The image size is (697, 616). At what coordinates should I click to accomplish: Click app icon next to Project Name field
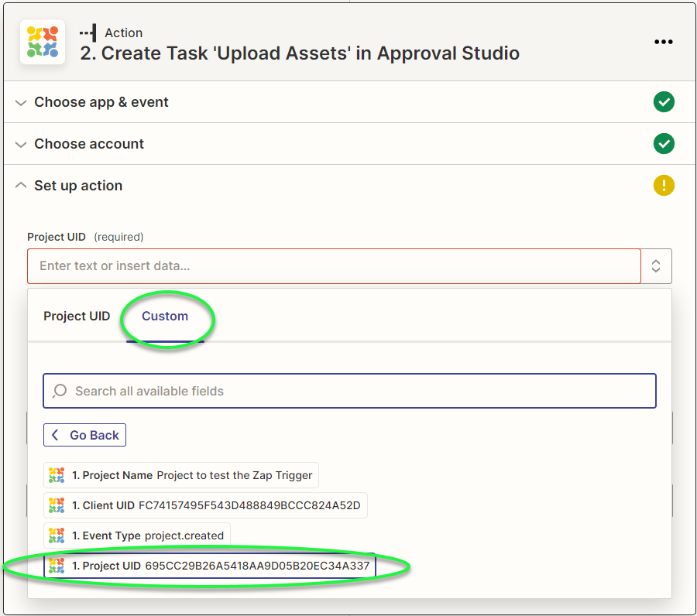tap(57, 475)
